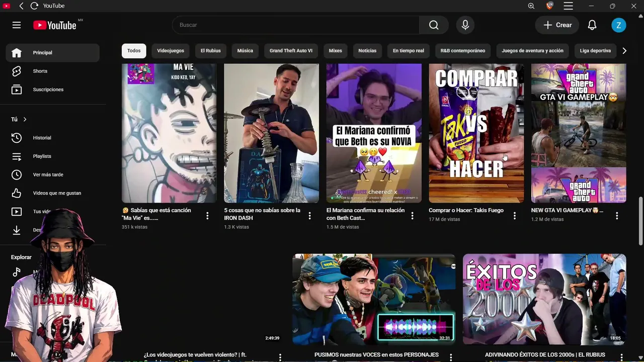The image size is (644, 362).
Task: Open options for El Mariana short
Action: pyautogui.click(x=412, y=216)
